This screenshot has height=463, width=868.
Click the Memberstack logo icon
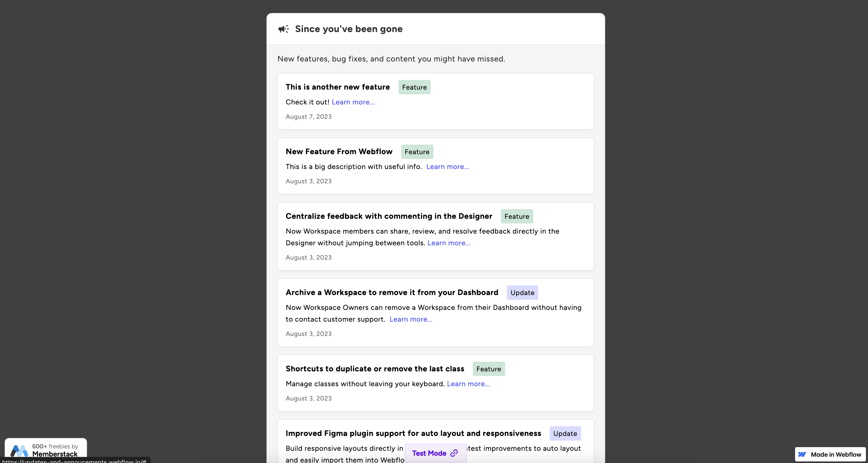pos(19,451)
